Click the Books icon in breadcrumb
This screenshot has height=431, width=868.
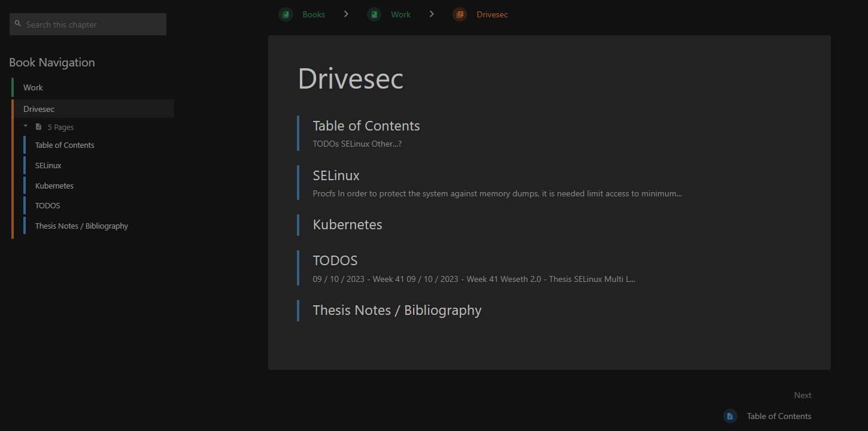point(286,14)
